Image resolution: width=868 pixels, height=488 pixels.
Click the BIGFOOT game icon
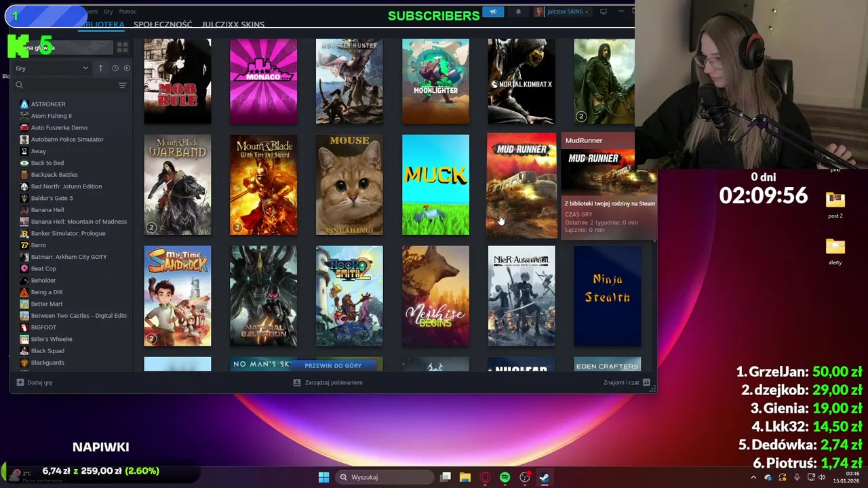[24, 327]
